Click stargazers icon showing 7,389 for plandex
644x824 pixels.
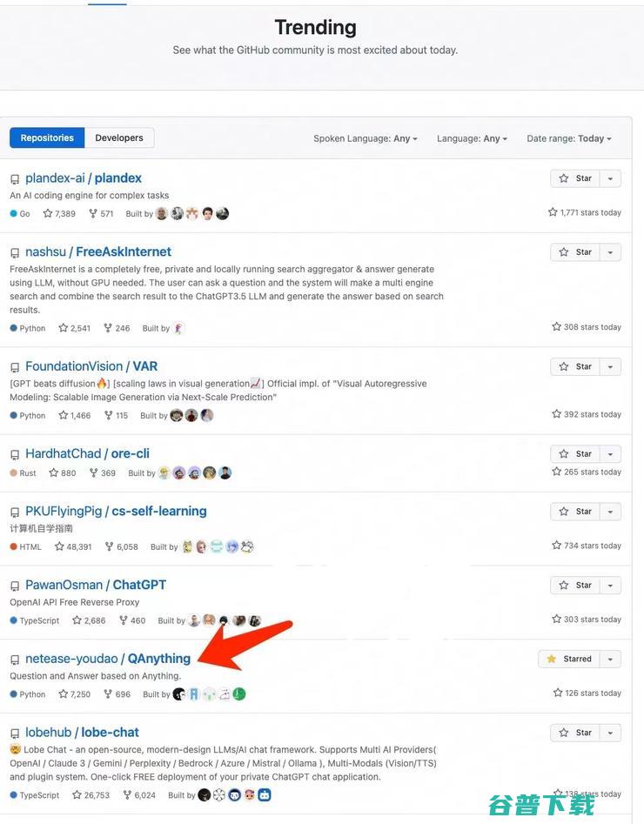(x=48, y=213)
